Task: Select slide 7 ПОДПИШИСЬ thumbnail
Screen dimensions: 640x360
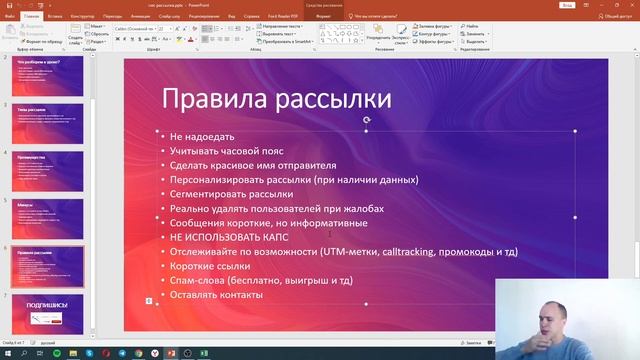Action: pos(47,314)
